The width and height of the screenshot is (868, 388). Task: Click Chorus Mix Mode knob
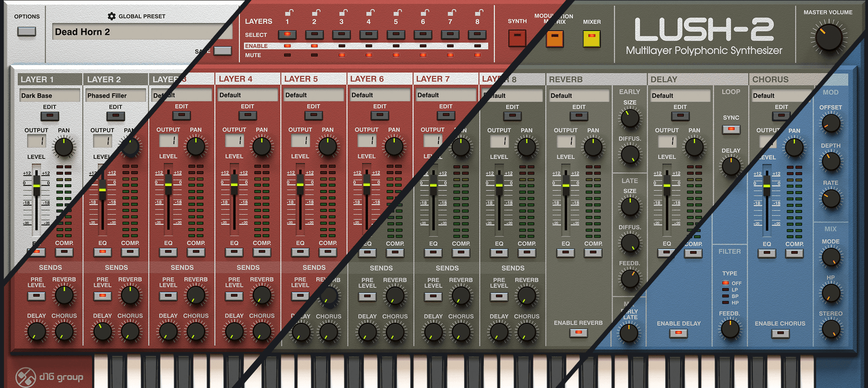(x=831, y=257)
